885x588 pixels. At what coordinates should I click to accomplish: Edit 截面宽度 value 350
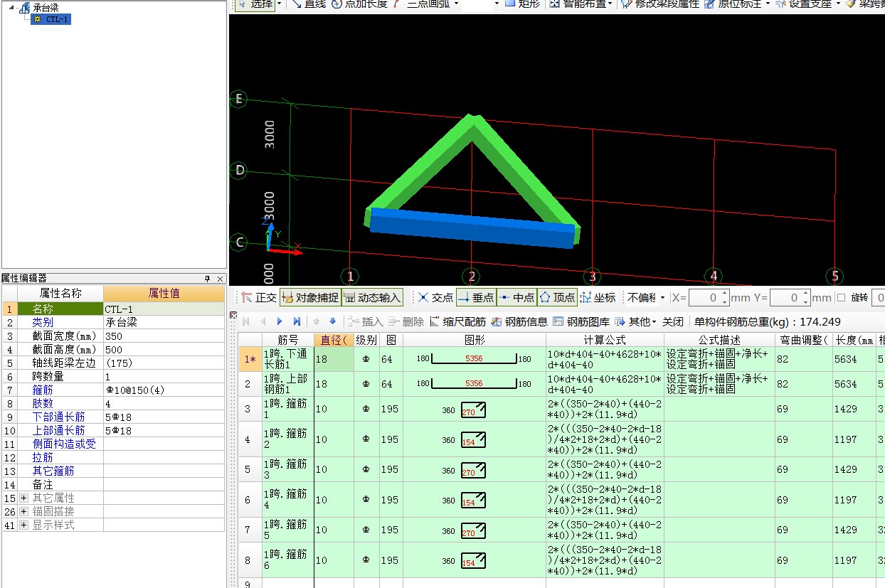[x=164, y=336]
